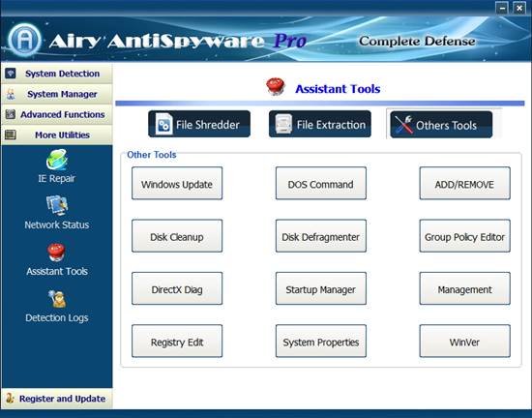
Task: Open System Properties
Action: pyautogui.click(x=321, y=341)
